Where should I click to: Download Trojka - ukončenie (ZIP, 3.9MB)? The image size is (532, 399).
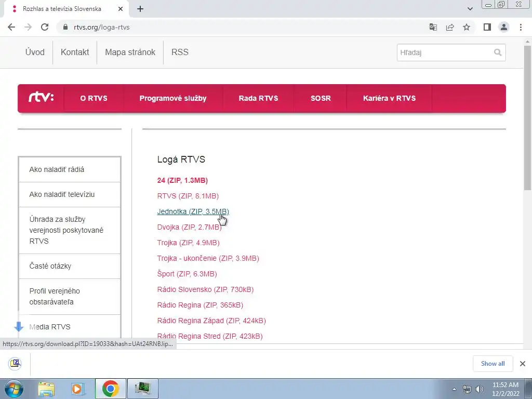208,258
